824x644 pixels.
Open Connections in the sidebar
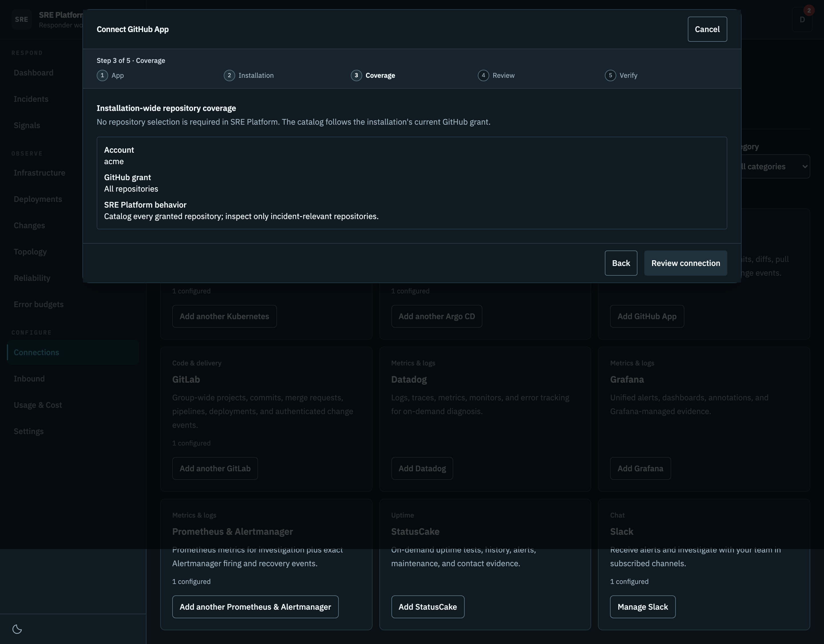[73, 352]
